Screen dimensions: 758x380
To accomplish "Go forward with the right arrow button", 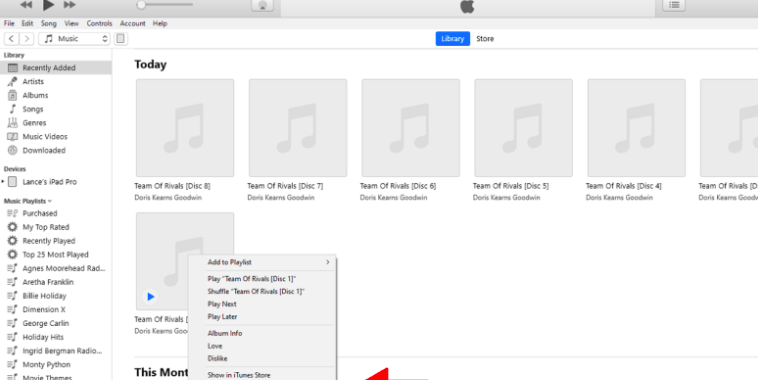I will coord(27,39).
